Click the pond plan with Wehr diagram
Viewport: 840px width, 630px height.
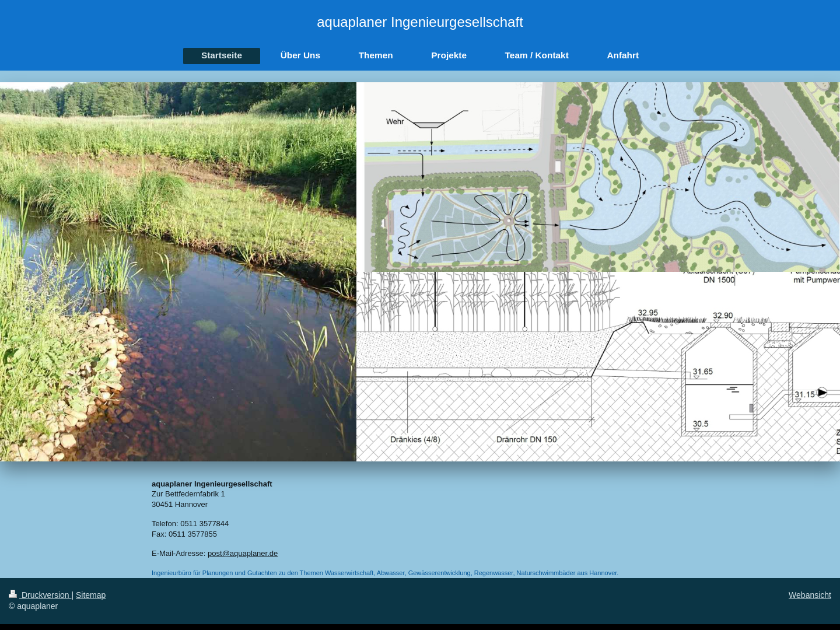(x=598, y=177)
